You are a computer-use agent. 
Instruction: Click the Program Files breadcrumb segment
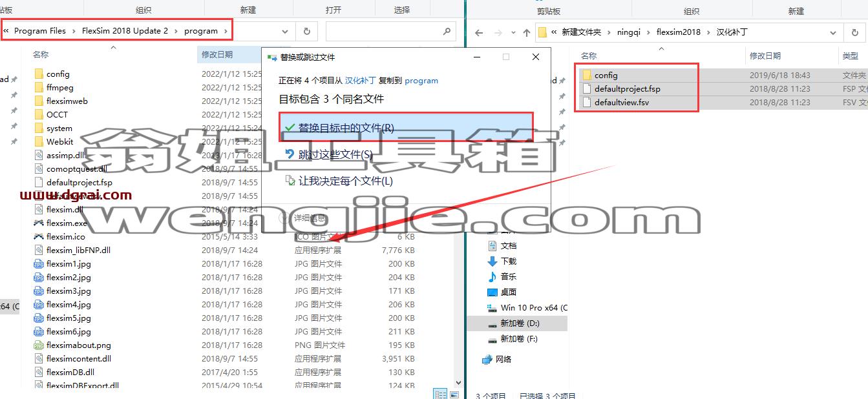pyautogui.click(x=40, y=30)
